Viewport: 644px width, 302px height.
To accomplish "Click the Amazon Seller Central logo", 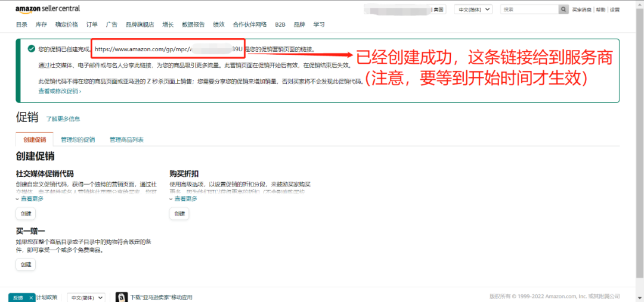I will (48, 9).
